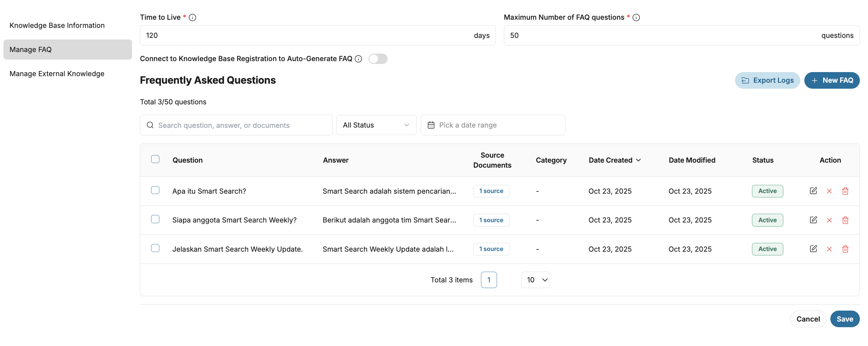Delete 'Siapa anggota Smart Search Weekly?' via trash icon
This screenshot has width=868, height=346.
coord(845,220)
